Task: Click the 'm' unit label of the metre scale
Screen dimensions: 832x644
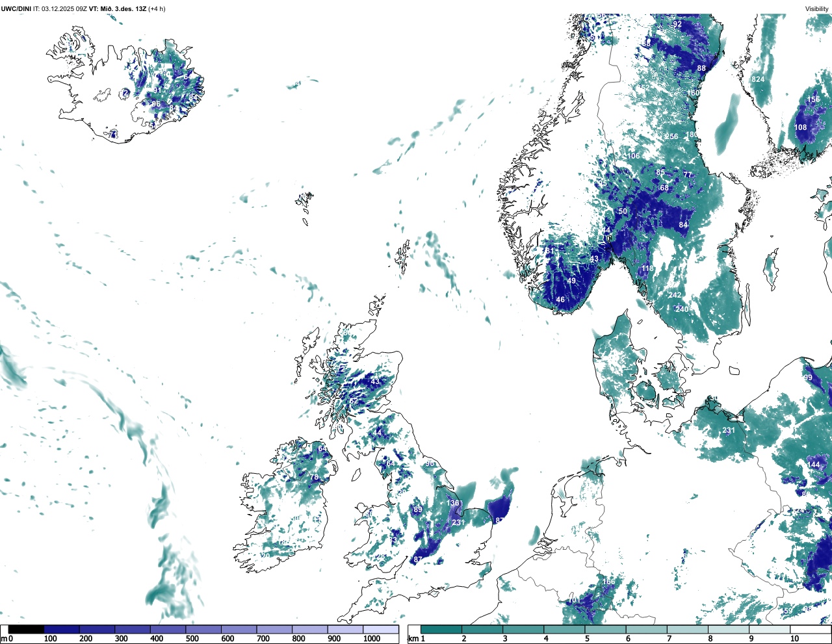Action: [x=3, y=639]
